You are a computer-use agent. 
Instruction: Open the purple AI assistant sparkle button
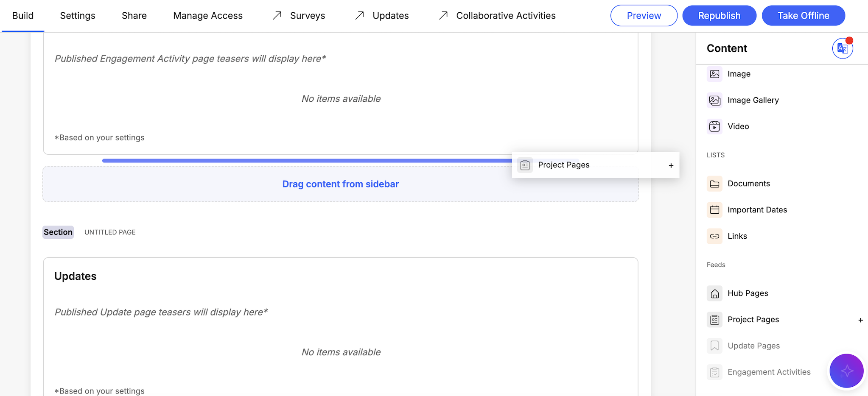846,371
